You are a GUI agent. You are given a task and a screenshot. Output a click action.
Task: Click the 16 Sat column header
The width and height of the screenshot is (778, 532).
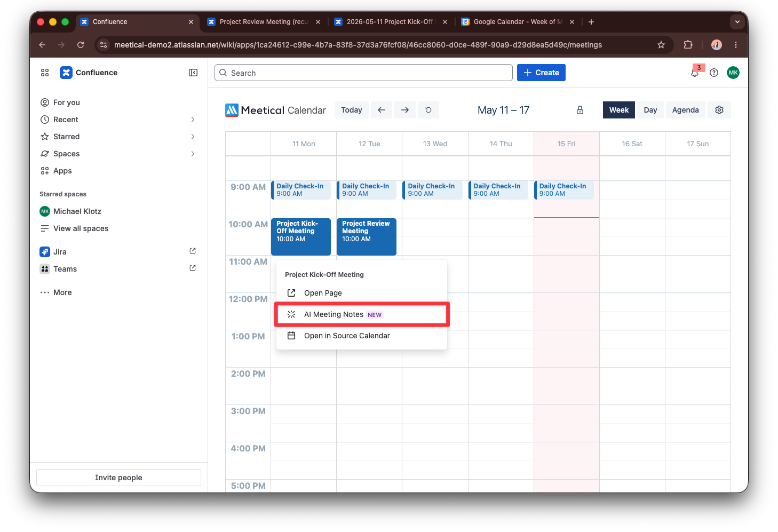coord(632,144)
